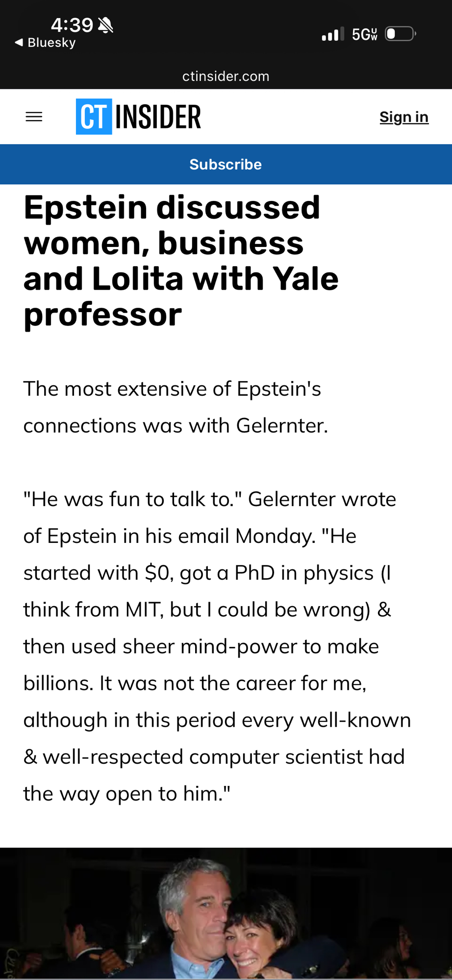Click the INSIDER wordmark text
The width and height of the screenshot is (452, 980).
(x=158, y=117)
